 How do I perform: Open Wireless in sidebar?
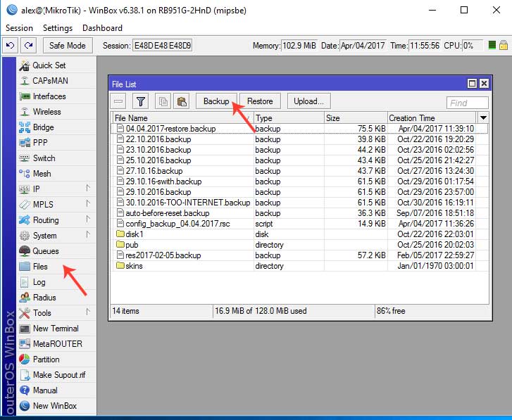coord(56,112)
